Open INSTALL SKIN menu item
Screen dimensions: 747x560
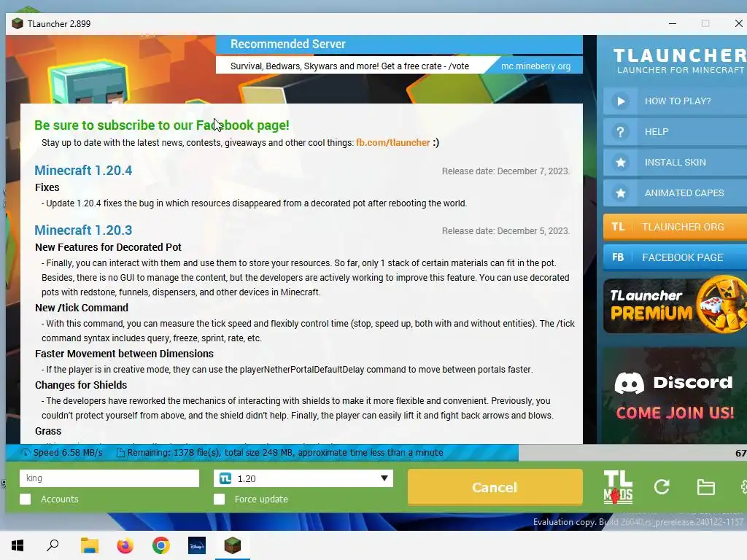(x=675, y=163)
